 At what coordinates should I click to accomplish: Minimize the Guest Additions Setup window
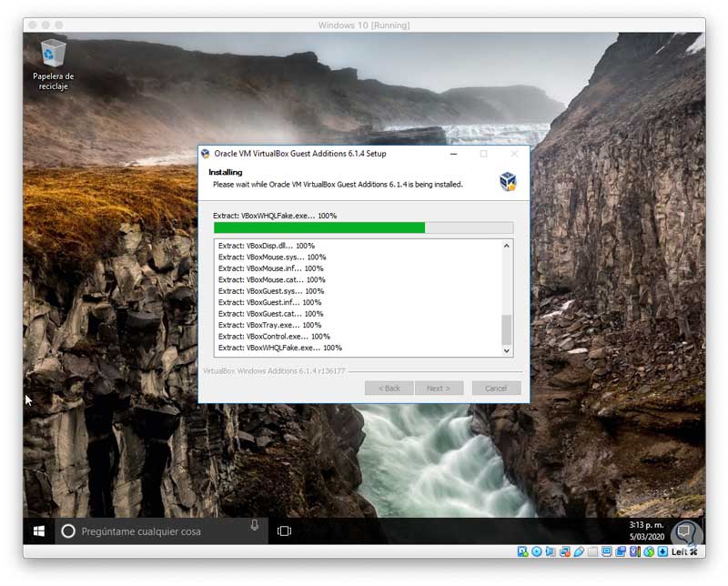point(453,154)
